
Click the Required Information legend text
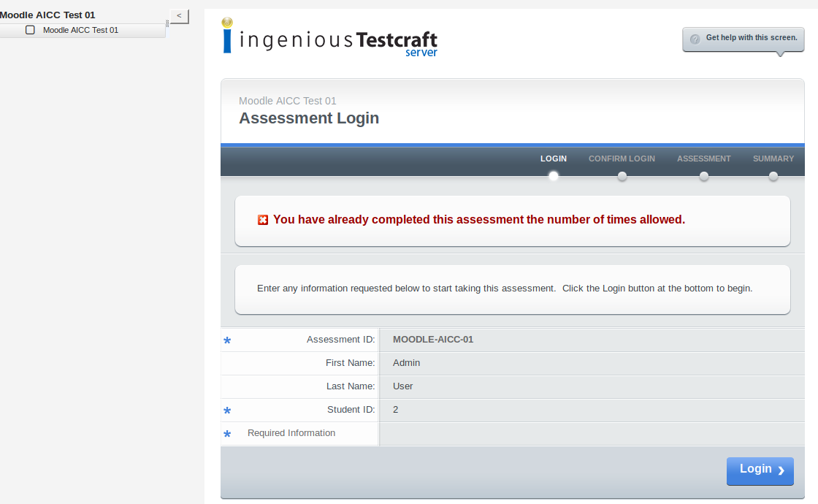(291, 433)
